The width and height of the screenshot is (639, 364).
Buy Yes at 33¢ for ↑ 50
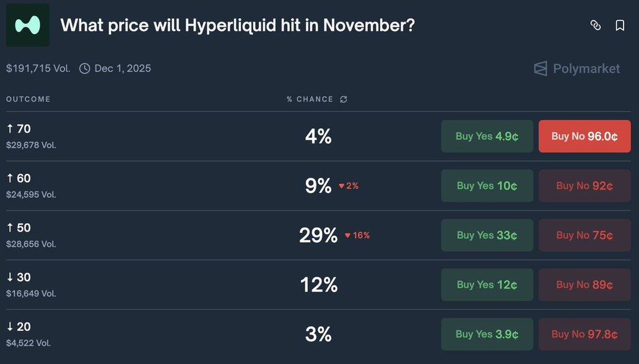(487, 235)
